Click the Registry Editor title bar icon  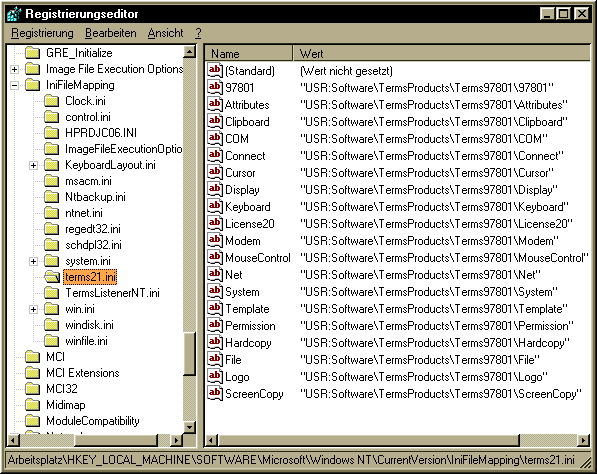click(14, 14)
